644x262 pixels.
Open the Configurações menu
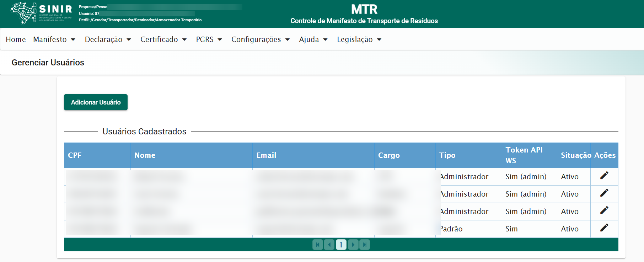pyautogui.click(x=261, y=39)
